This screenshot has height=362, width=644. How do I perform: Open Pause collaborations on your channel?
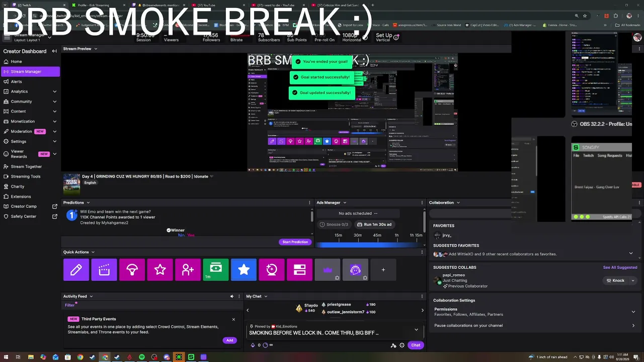535,325
